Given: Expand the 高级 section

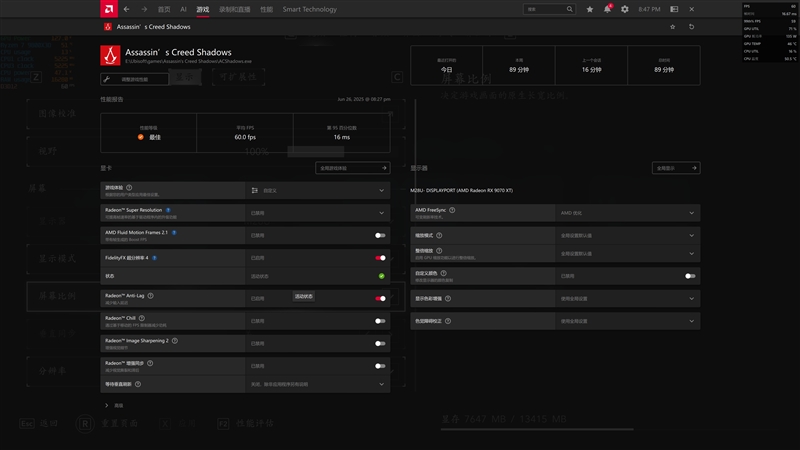Looking at the screenshot, I should tap(114, 406).
